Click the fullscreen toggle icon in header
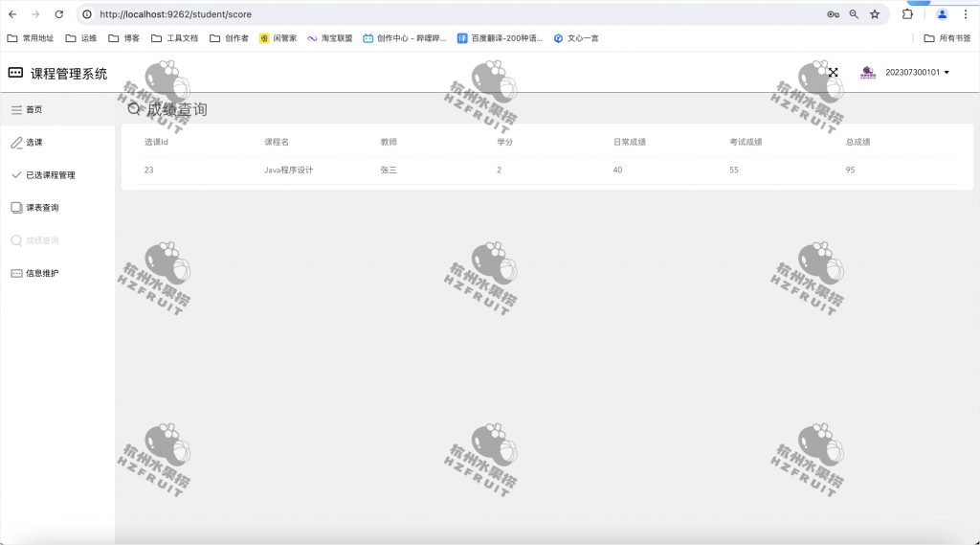Screen dimensions: 980x545 click(x=834, y=73)
